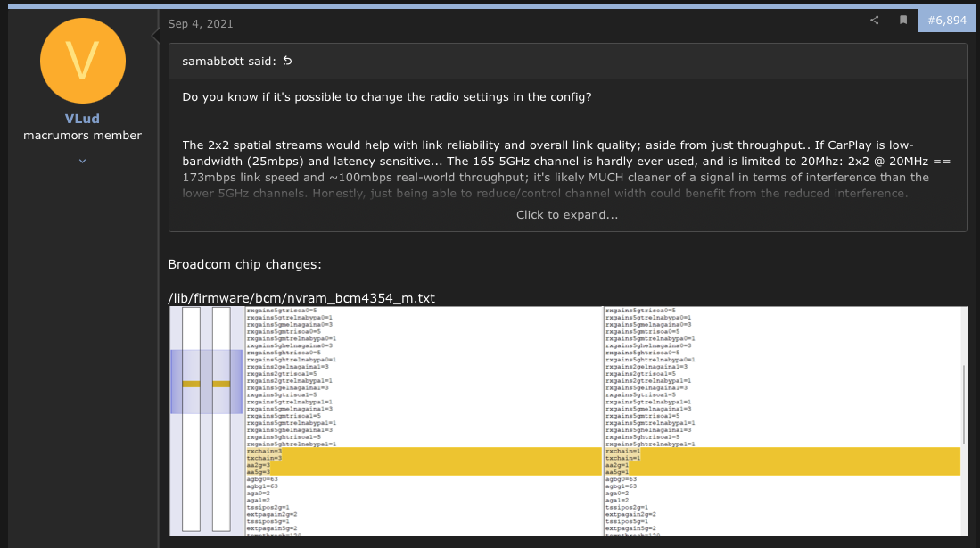Click the VLud avatar image
The height and width of the screenshot is (548, 980).
click(83, 61)
